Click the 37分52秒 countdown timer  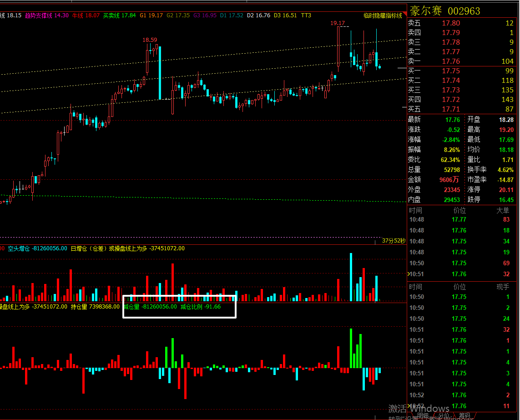click(x=394, y=241)
